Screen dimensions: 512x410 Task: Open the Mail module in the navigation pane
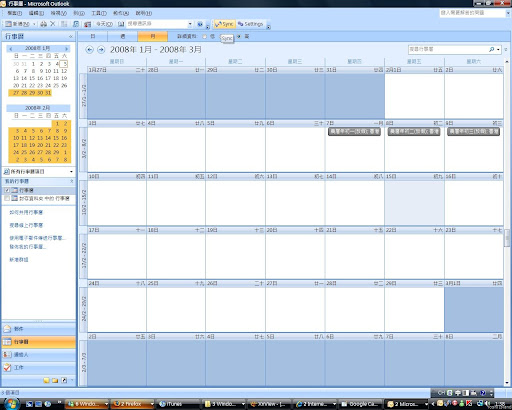[39, 329]
